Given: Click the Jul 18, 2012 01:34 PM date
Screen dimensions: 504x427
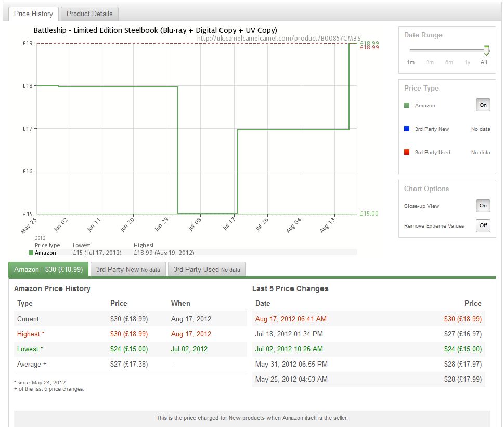Looking at the screenshot, I should coord(289,334).
